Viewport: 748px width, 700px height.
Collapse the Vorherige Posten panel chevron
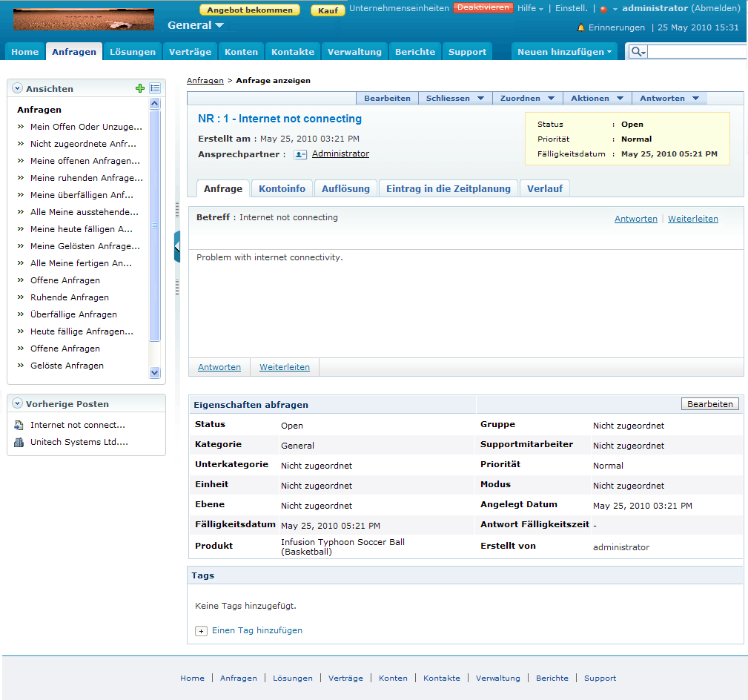18,403
